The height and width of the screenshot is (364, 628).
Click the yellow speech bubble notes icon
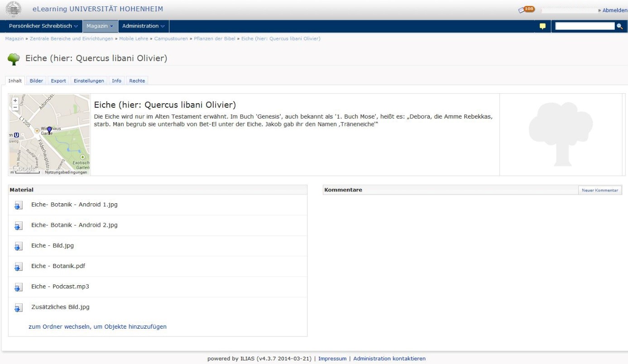click(542, 26)
